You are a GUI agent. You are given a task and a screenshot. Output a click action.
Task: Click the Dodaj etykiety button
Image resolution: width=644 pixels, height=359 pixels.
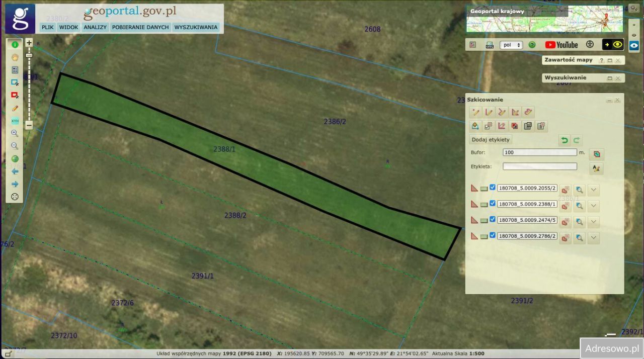click(491, 140)
